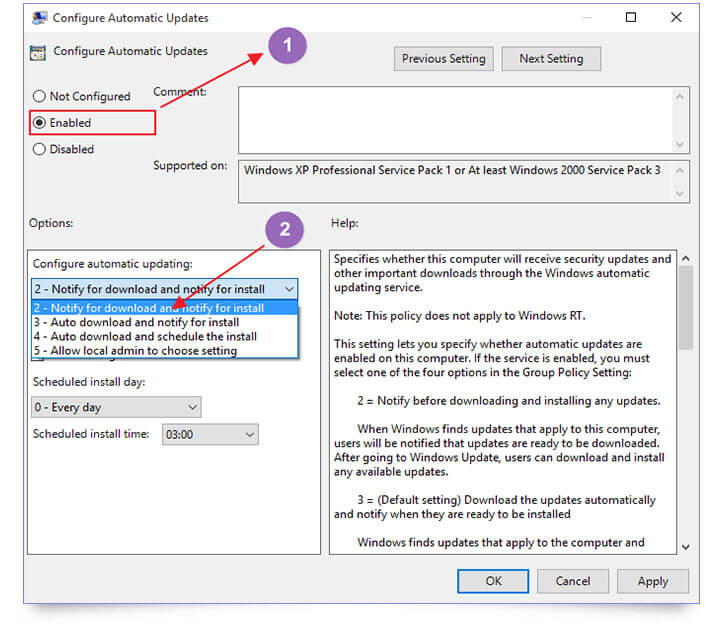Go to Next Setting
This screenshot has height=624, width=725.
551,59
